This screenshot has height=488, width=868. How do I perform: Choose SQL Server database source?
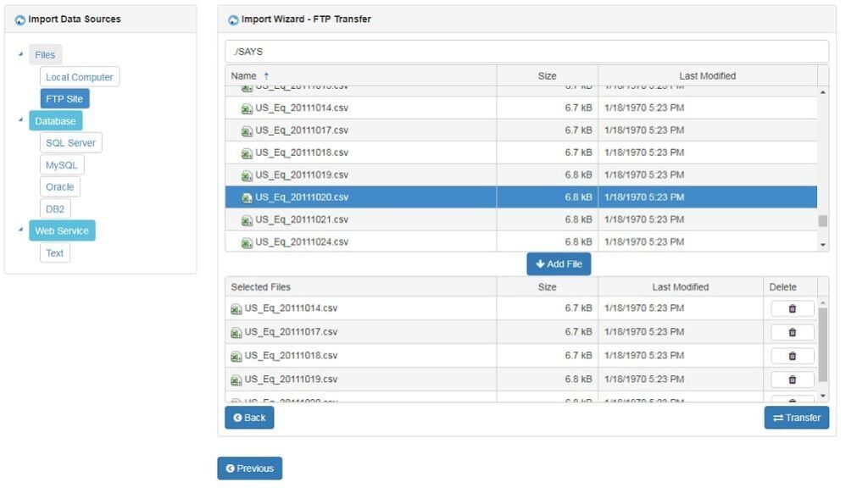click(x=70, y=143)
